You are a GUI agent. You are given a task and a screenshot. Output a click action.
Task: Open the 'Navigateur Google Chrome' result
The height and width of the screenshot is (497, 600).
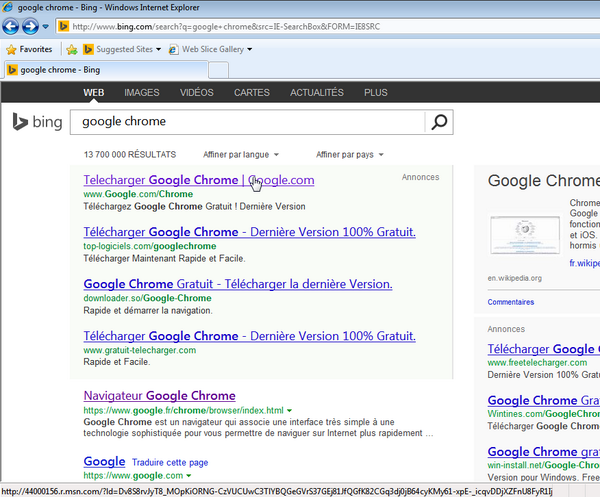[x=160, y=396]
